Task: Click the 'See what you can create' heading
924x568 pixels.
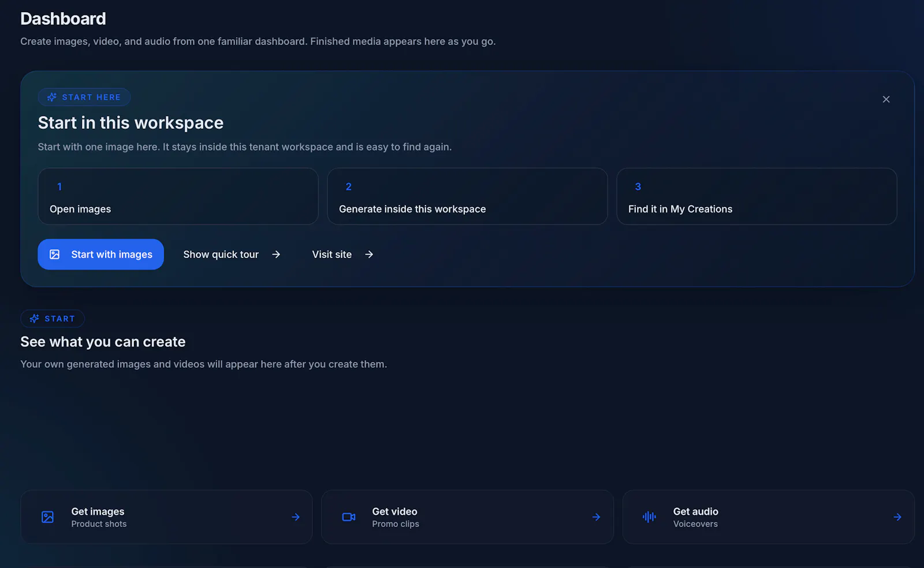Action: pyautogui.click(x=103, y=342)
